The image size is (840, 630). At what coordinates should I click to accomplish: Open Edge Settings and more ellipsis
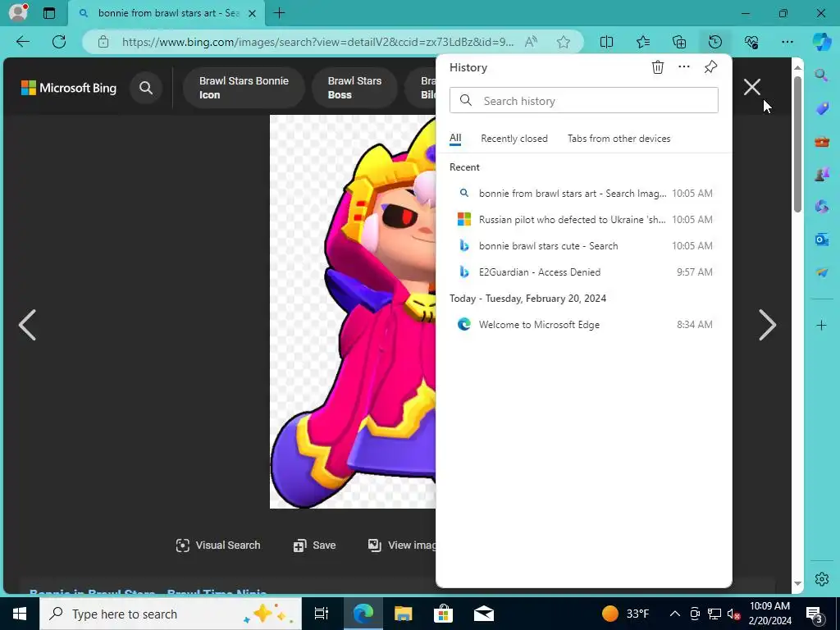(787, 42)
